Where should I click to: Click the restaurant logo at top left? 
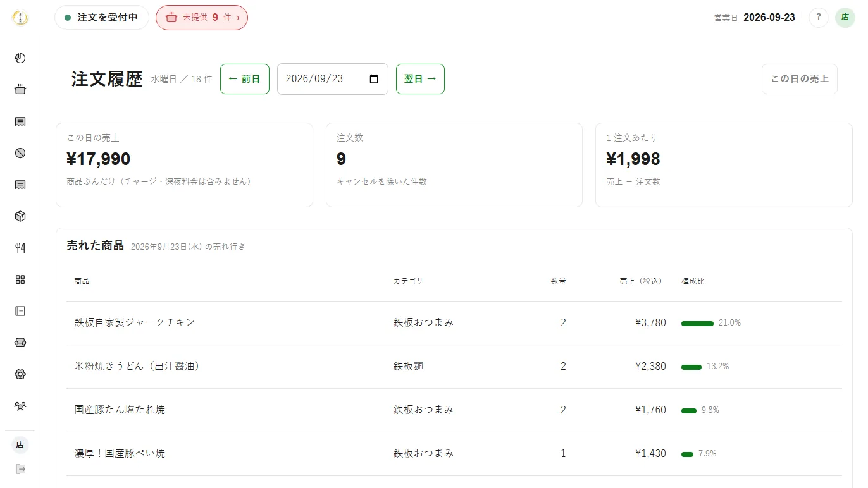[x=20, y=18]
